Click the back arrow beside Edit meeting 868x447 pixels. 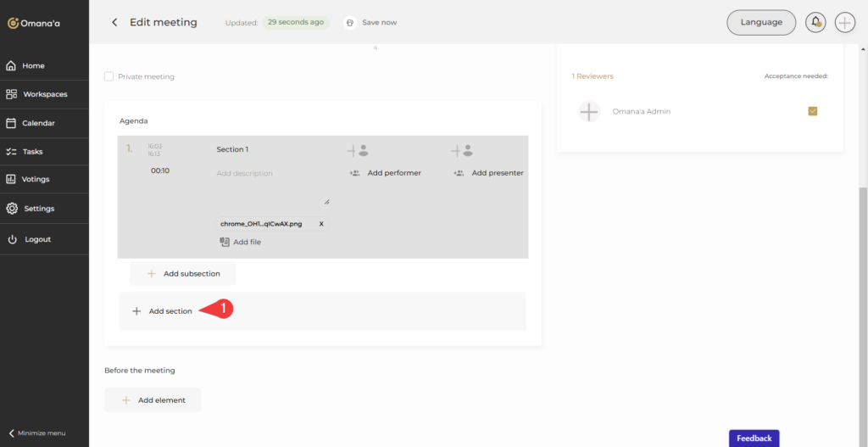(114, 23)
